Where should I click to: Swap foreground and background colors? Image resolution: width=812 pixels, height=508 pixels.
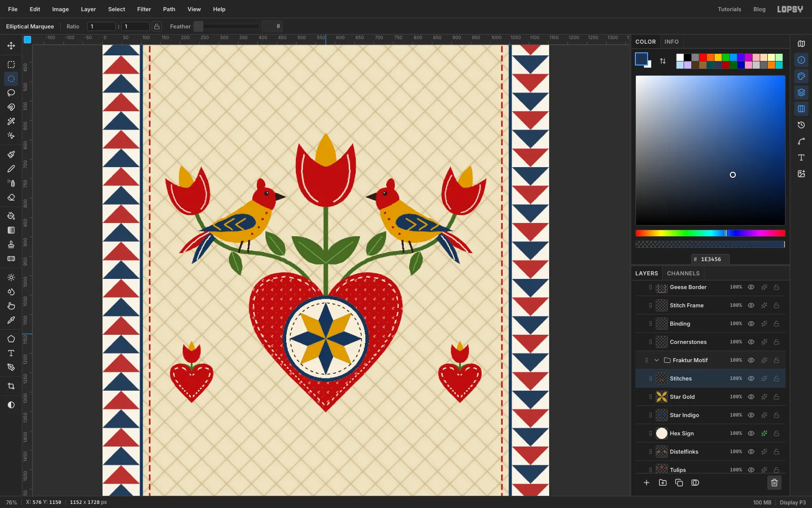(x=663, y=61)
